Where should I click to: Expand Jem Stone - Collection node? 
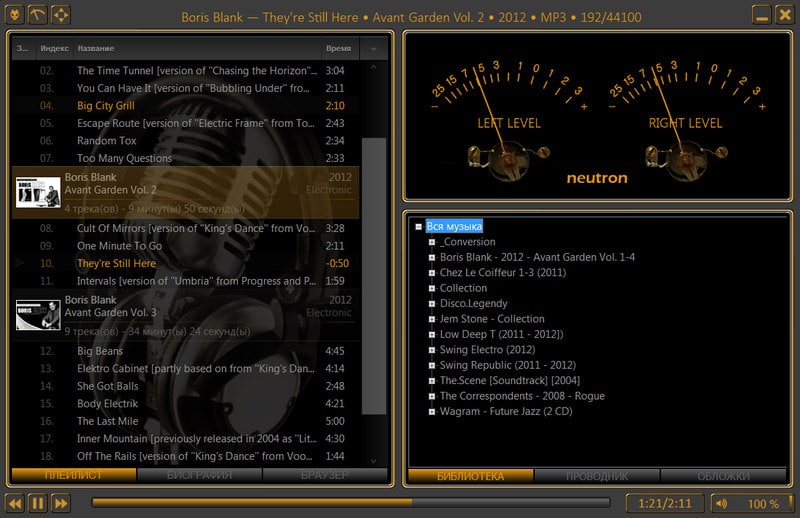point(432,319)
